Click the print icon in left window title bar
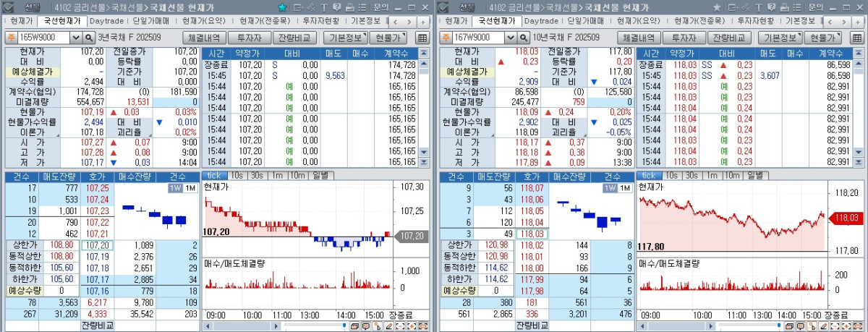This screenshot has width=868, height=332. click(350, 7)
